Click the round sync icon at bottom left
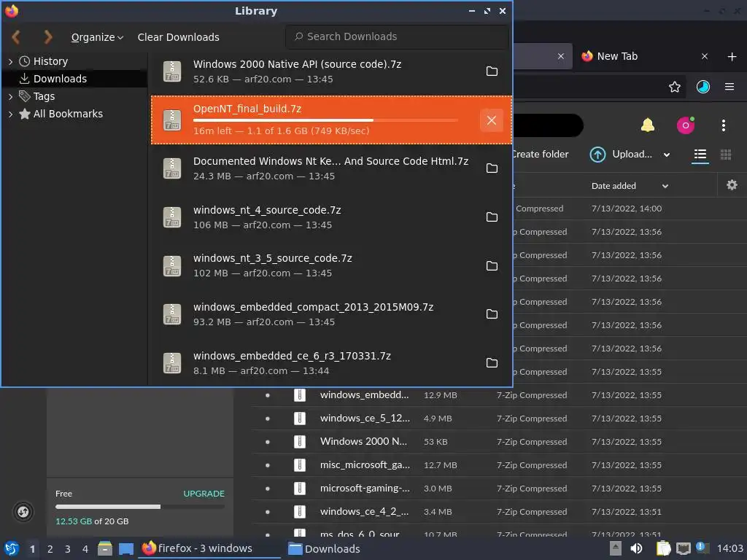This screenshot has width=747, height=560. point(23,512)
